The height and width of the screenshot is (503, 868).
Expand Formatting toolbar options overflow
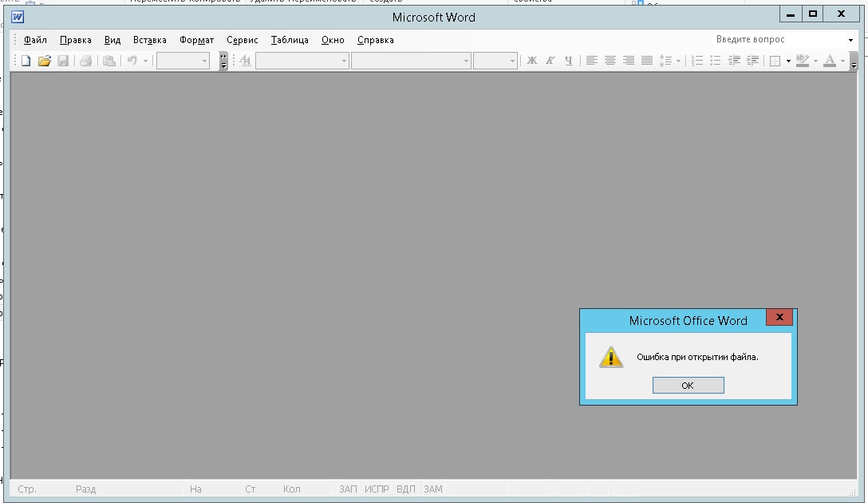coord(854,61)
